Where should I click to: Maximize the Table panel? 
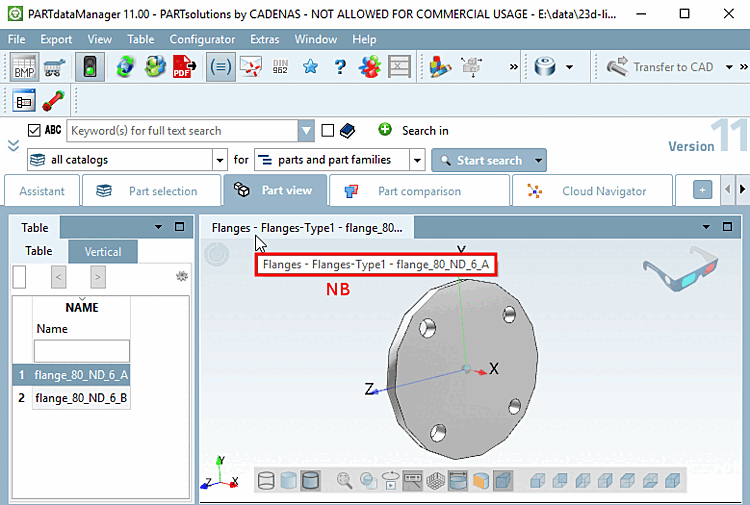click(179, 227)
